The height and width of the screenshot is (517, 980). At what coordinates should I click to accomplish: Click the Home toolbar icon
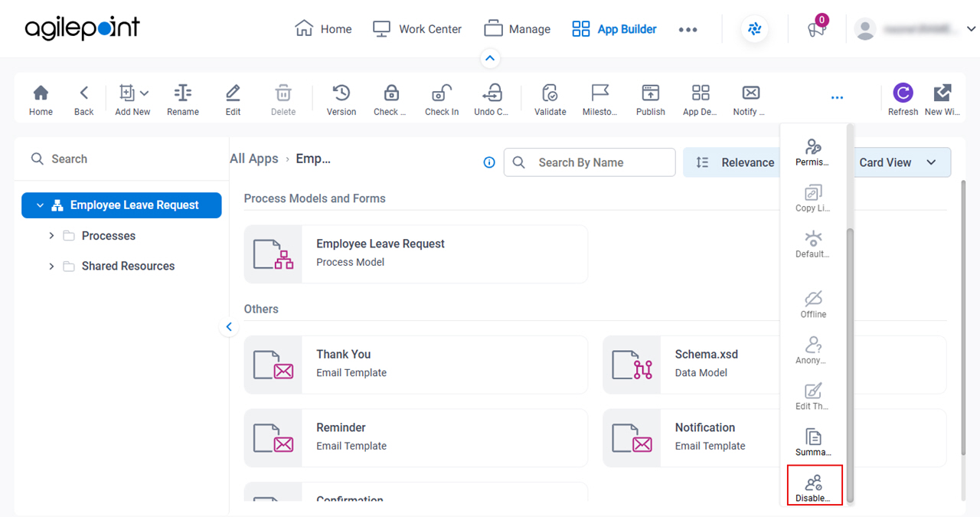tap(41, 100)
